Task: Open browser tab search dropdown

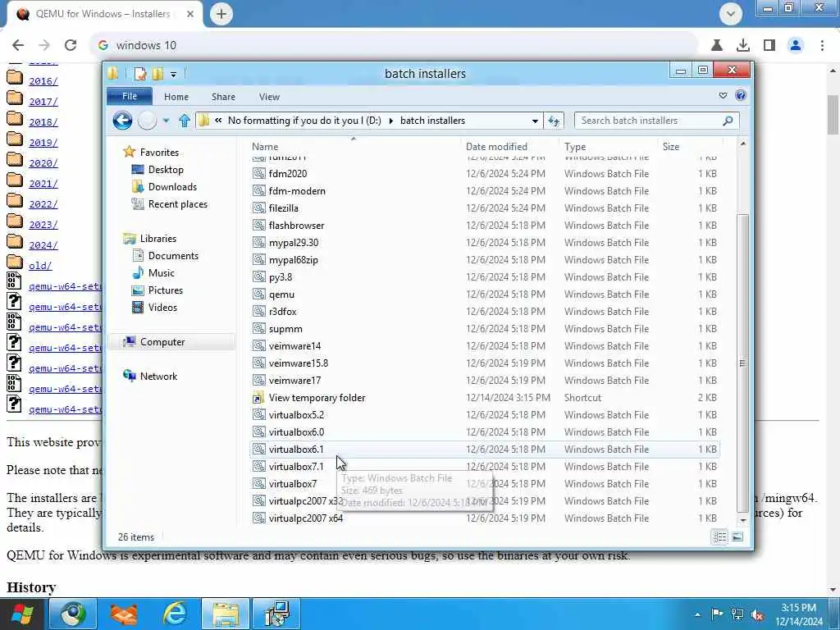Action: pyautogui.click(x=731, y=14)
